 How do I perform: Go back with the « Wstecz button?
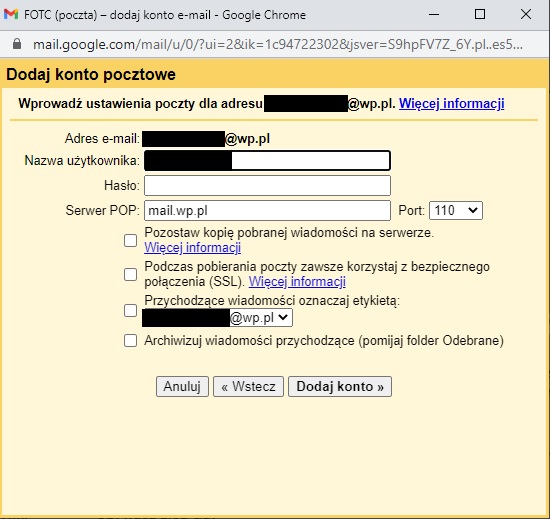(x=248, y=387)
